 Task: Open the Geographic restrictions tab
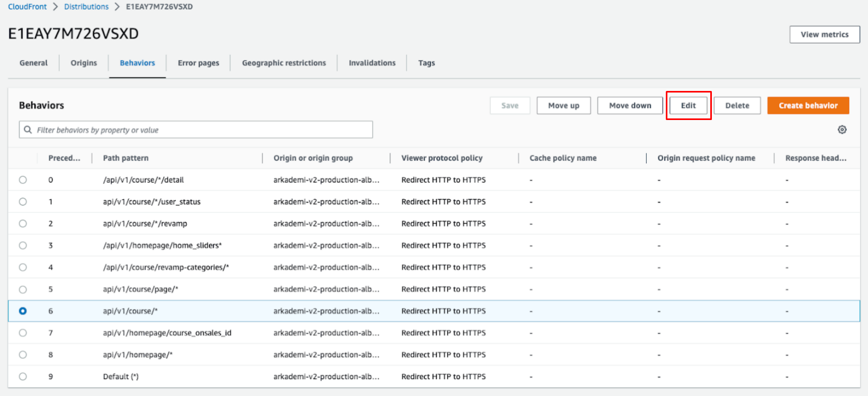coord(284,63)
